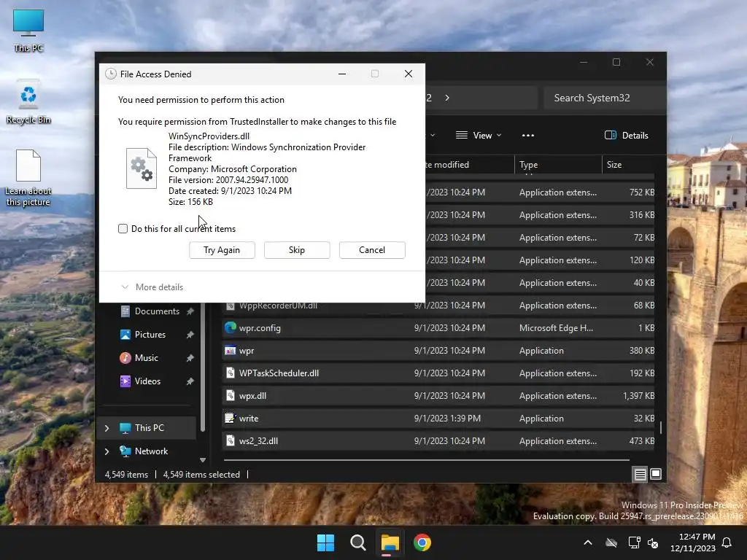Click the pin icon beside Music

(x=190, y=358)
